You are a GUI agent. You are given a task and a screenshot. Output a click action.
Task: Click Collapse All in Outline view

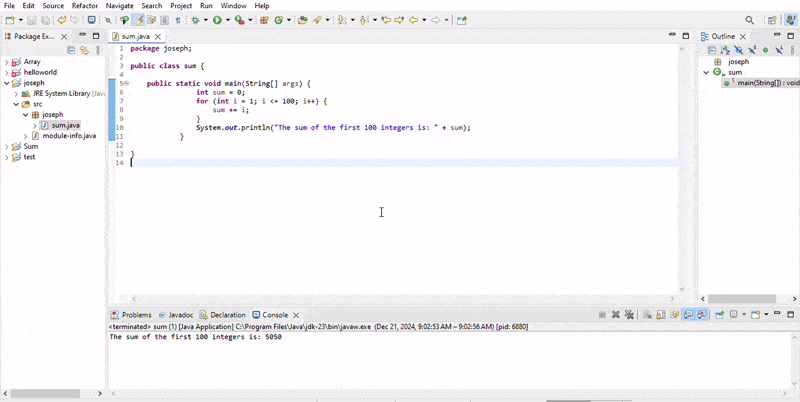tap(712, 50)
